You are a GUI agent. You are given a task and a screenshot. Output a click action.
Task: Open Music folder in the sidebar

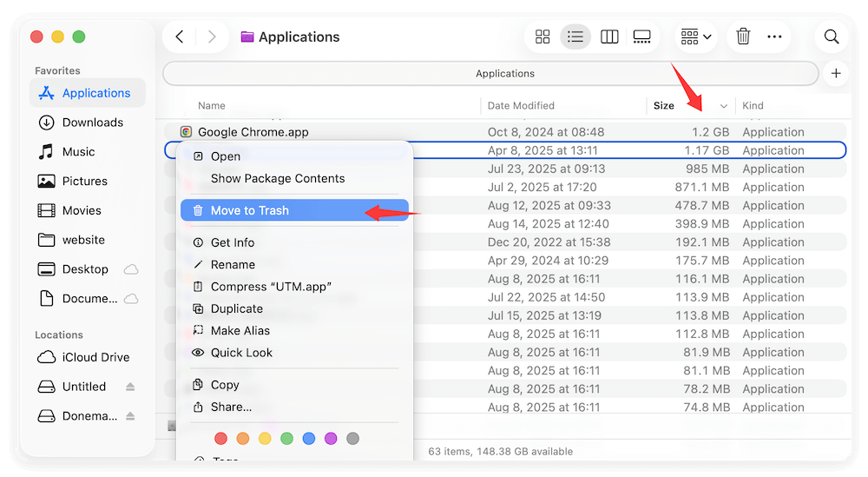88,151
